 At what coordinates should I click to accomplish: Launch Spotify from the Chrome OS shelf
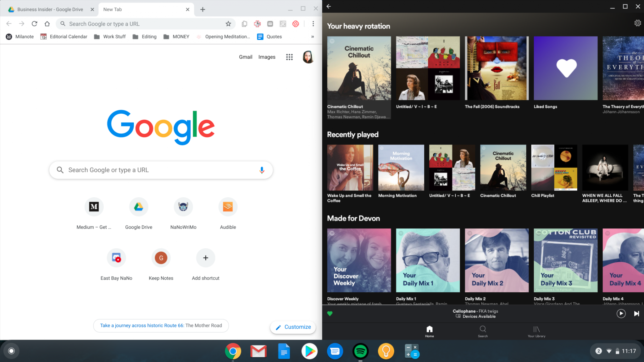tap(361, 351)
